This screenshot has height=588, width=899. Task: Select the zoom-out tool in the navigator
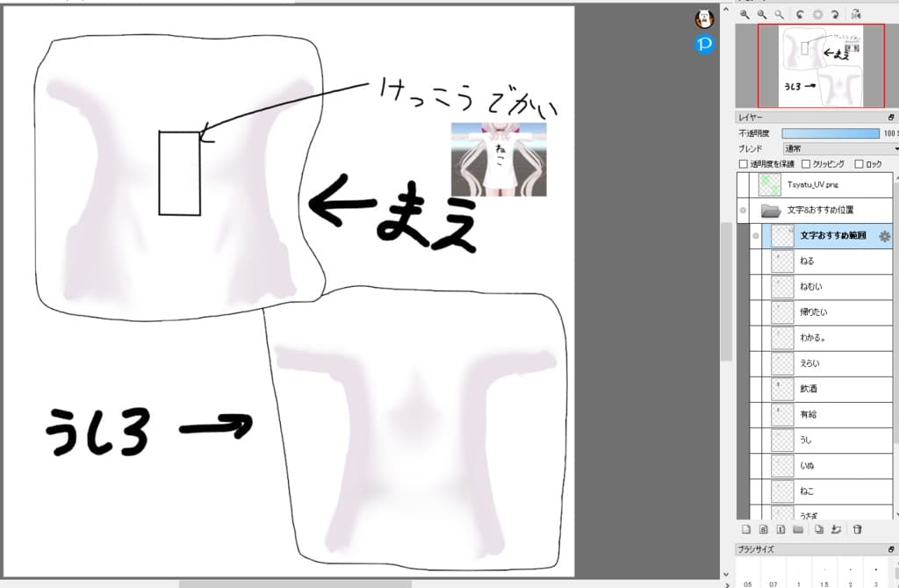click(x=762, y=13)
